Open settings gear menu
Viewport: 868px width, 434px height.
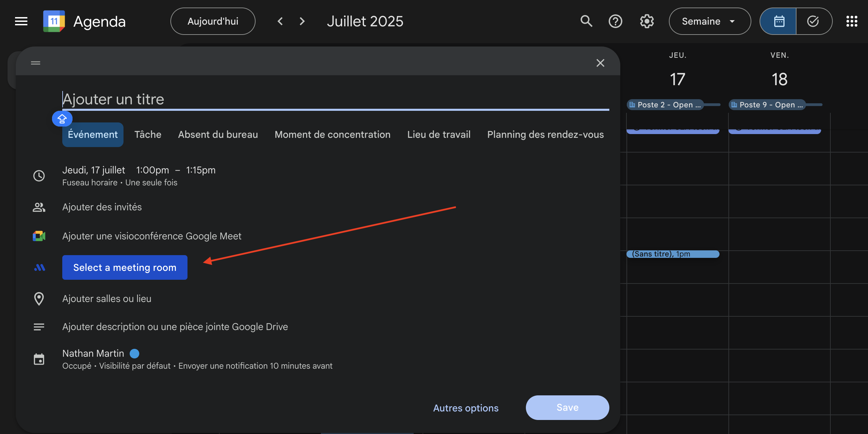(x=647, y=21)
